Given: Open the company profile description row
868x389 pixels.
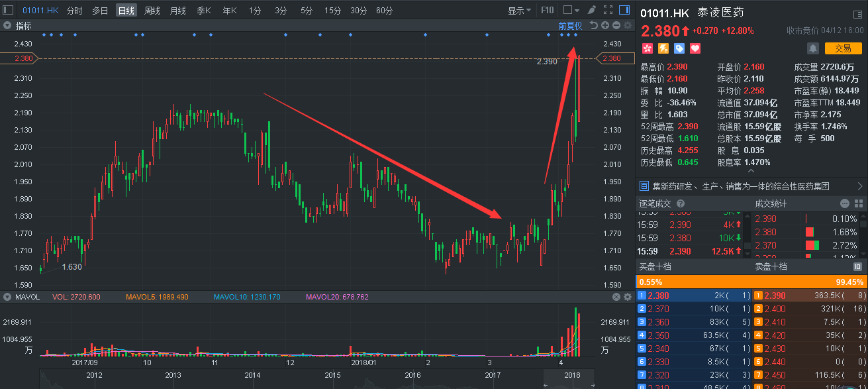Looking at the screenshot, I should click(751, 186).
